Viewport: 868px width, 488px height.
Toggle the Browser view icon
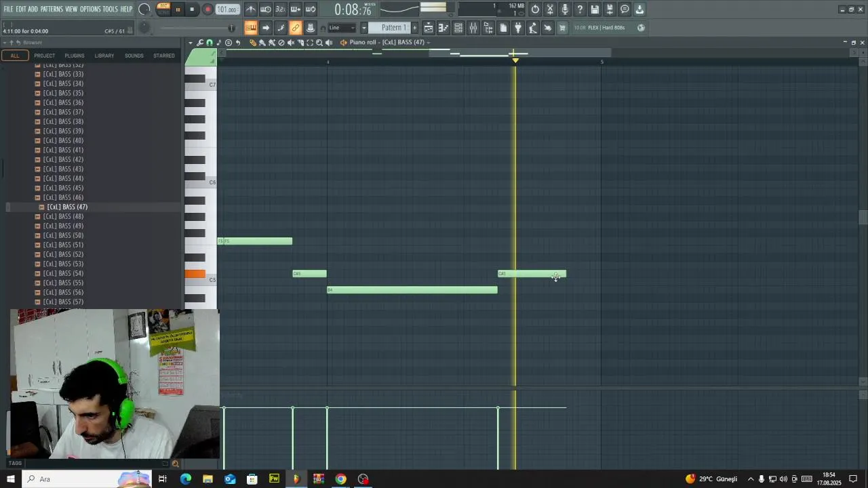point(488,28)
